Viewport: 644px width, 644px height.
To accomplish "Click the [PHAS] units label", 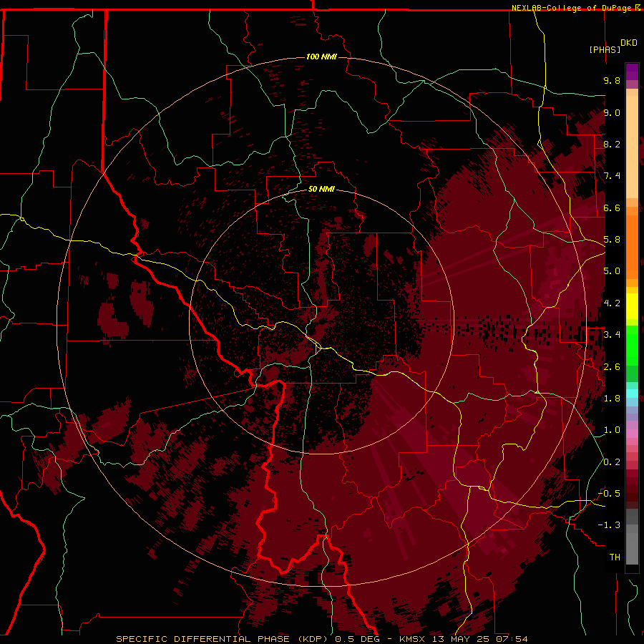I will point(605,49).
